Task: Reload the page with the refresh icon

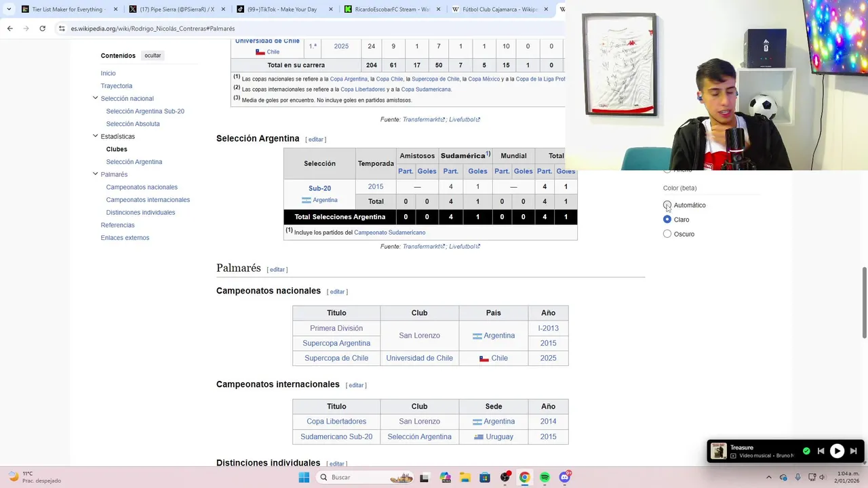Action: (x=42, y=28)
